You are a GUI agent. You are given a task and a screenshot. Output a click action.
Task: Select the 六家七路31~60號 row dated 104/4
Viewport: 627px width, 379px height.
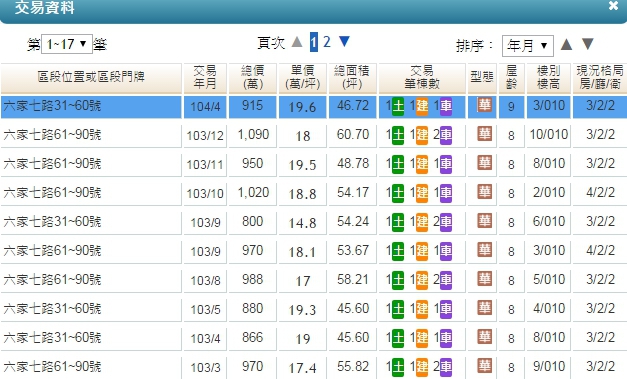click(x=314, y=107)
